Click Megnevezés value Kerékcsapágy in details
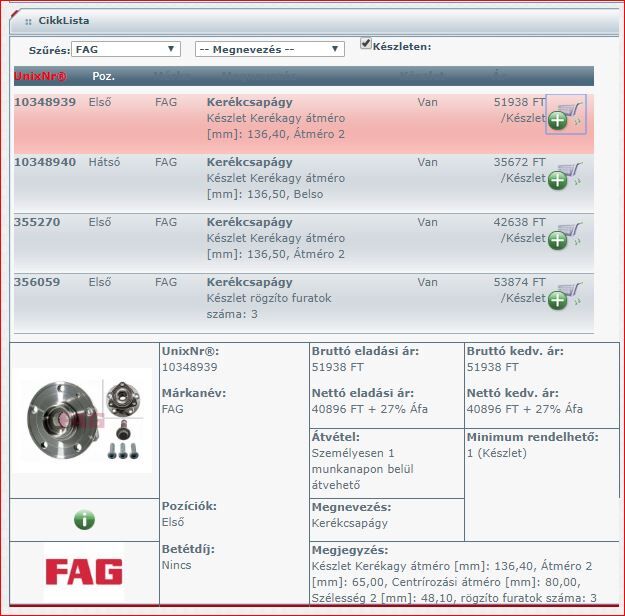The width and height of the screenshot is (625, 616). pos(350,524)
